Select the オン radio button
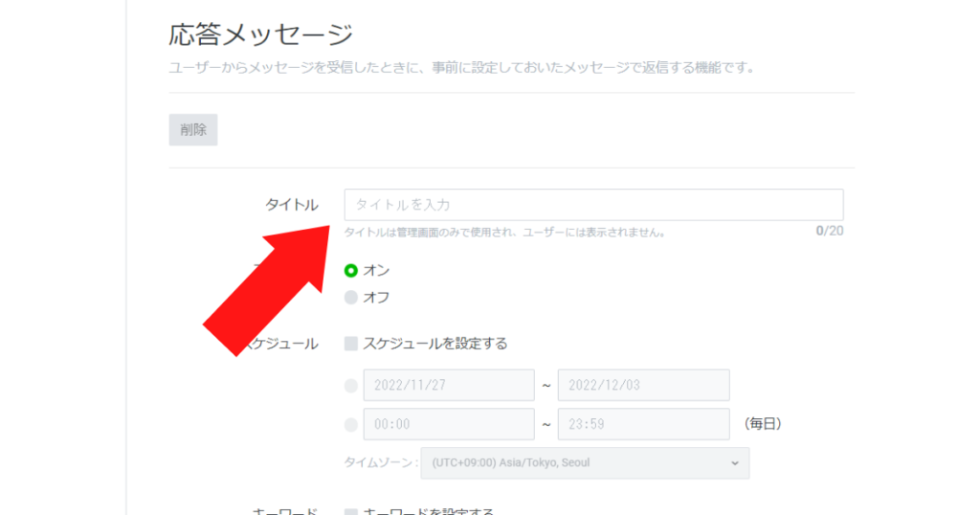Screen dimensions: 980x515 (x=351, y=271)
